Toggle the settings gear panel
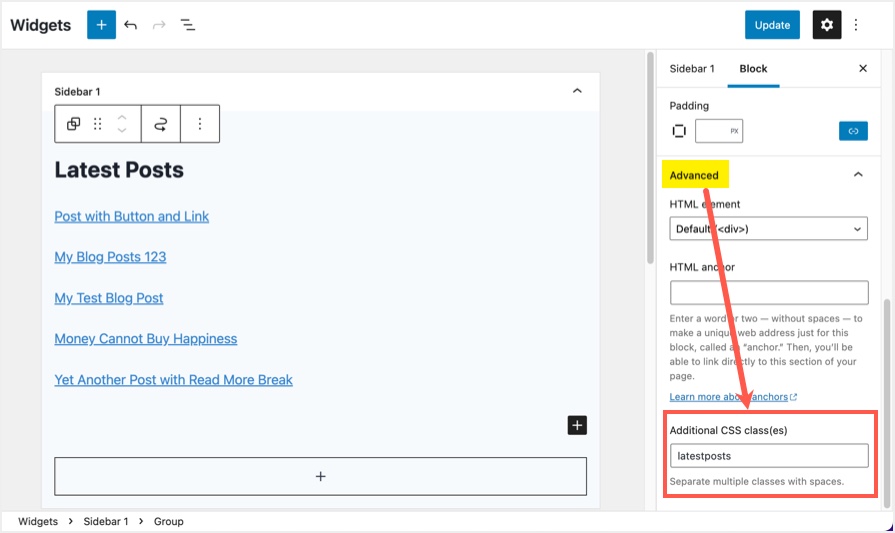The height and width of the screenshot is (533, 895). [x=827, y=25]
